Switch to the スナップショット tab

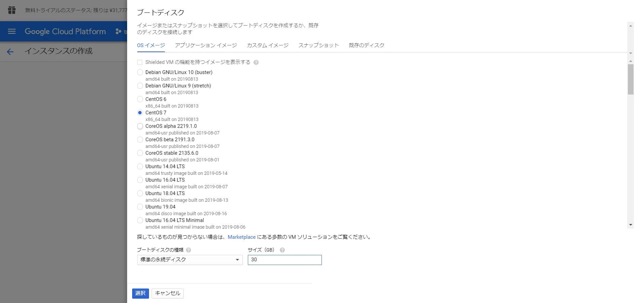click(318, 45)
